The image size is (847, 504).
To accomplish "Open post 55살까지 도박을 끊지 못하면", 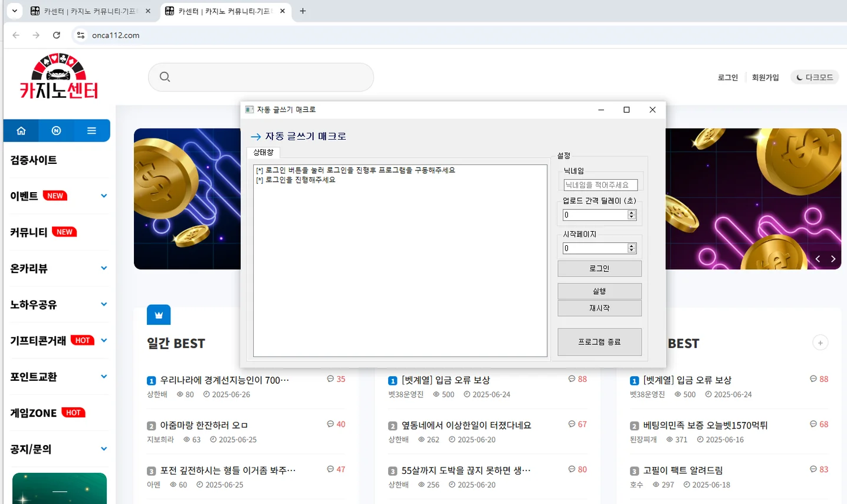I will point(466,470).
